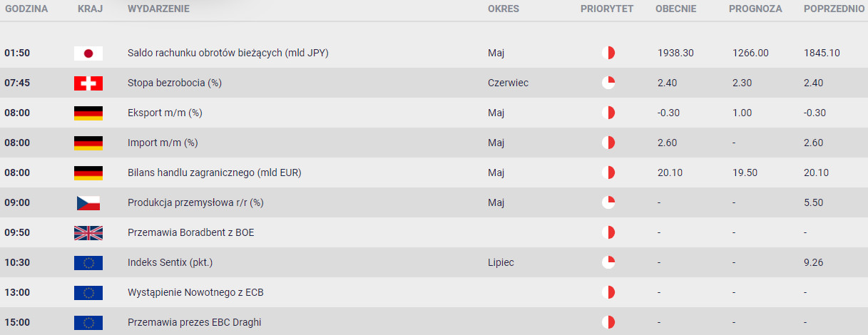This screenshot has width=868, height=335.
Task: Open Produkcja przemysłowa r/r event
Action: pos(195,202)
